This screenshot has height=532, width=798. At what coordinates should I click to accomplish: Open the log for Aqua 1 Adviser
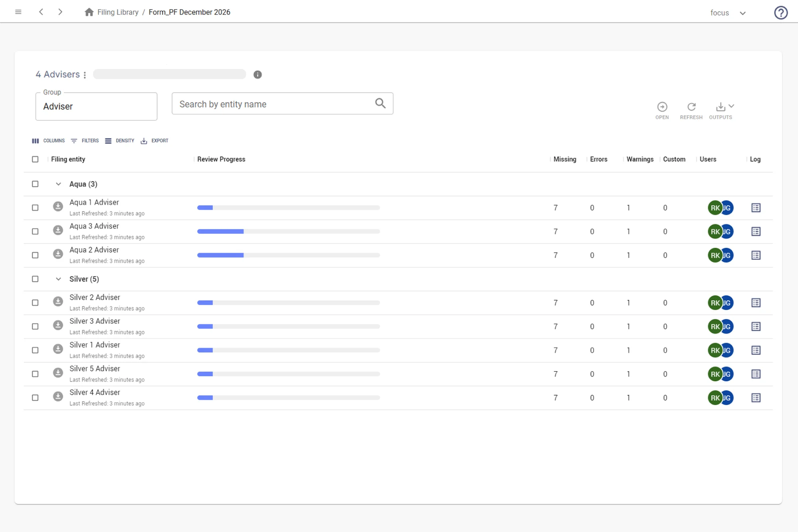tap(756, 208)
